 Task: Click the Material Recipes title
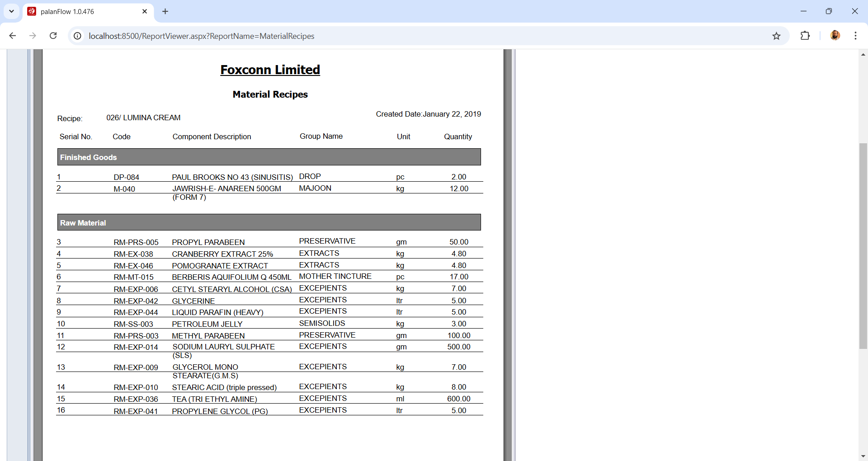tap(270, 94)
